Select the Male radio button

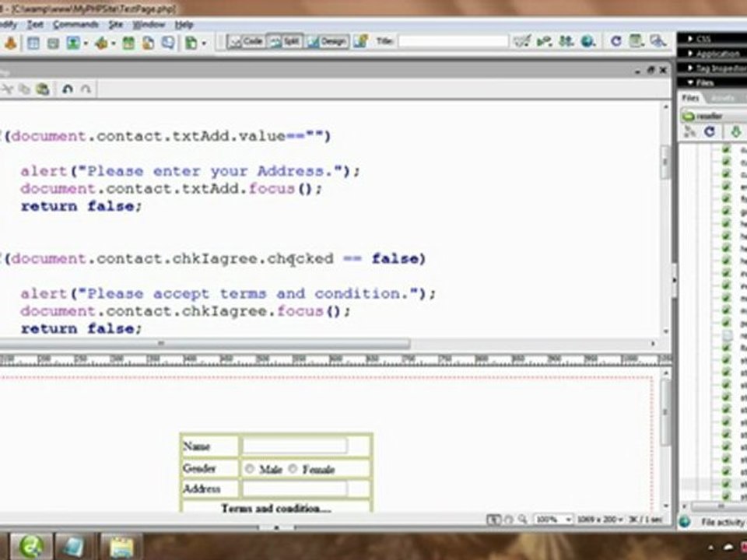250,468
